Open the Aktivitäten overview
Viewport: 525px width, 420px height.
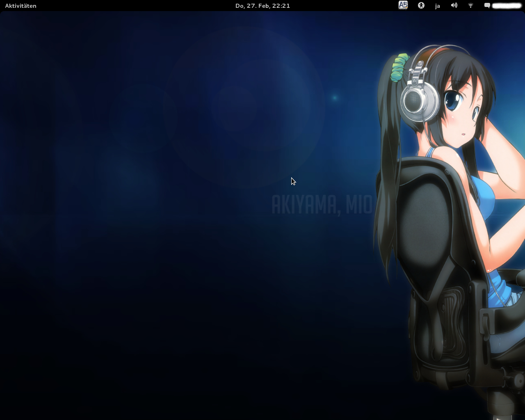point(21,6)
